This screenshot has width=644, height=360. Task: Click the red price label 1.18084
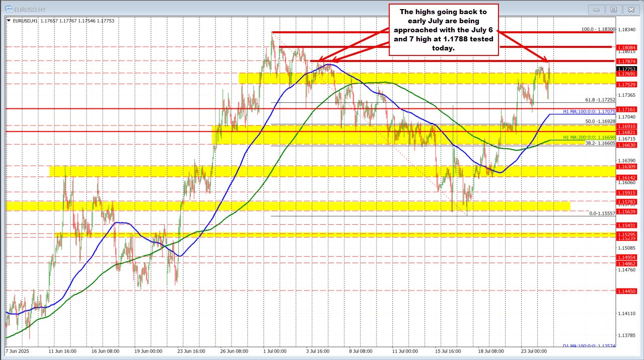[x=627, y=47]
